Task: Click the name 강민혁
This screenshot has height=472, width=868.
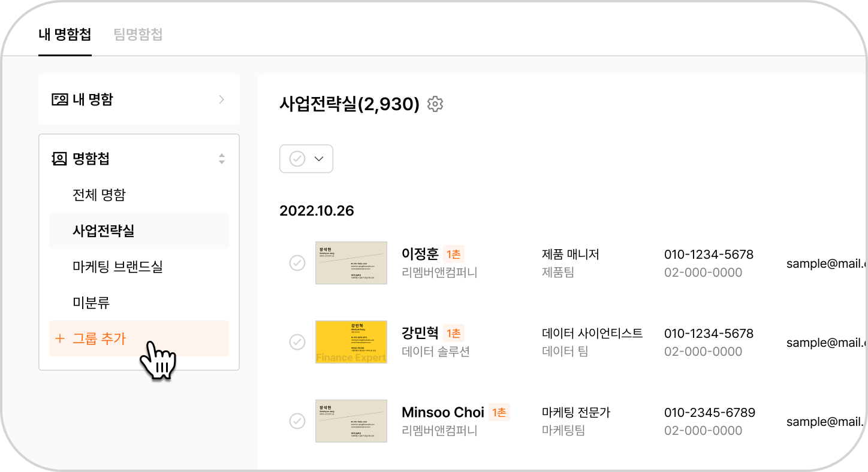Action: click(x=420, y=333)
